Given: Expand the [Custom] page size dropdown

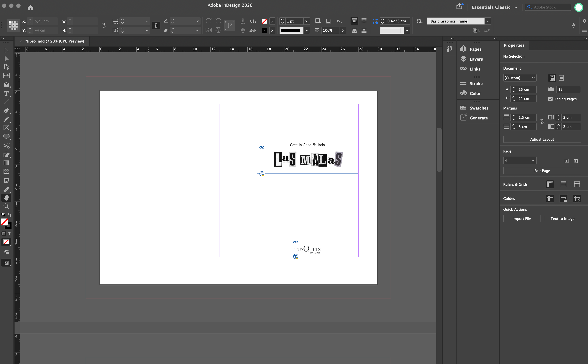Looking at the screenshot, I should point(533,78).
